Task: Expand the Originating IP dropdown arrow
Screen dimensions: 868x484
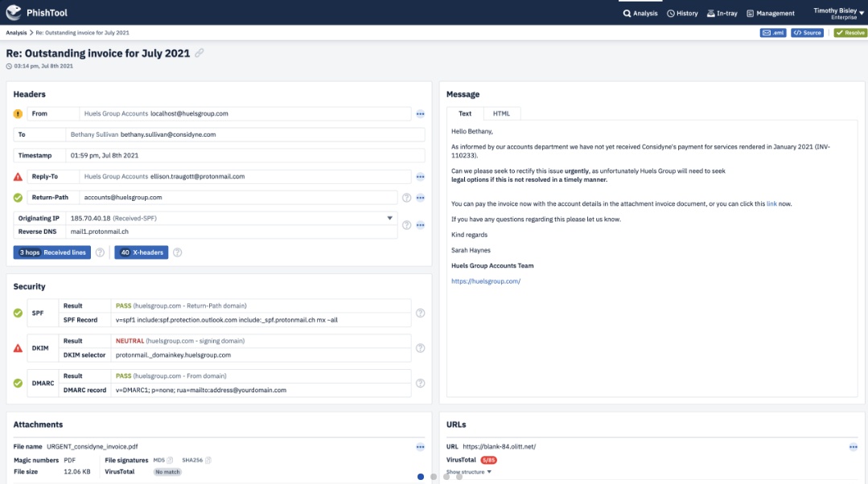Action: click(389, 218)
